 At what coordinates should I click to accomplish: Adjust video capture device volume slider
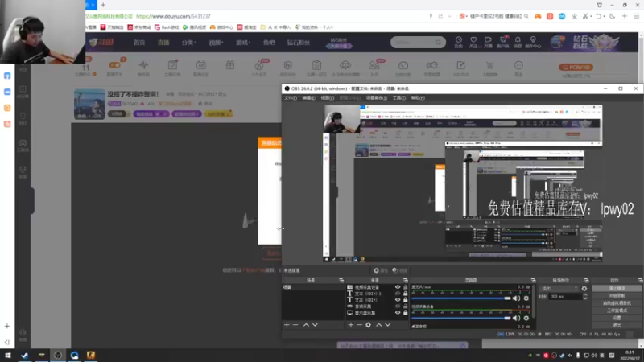click(x=460, y=318)
